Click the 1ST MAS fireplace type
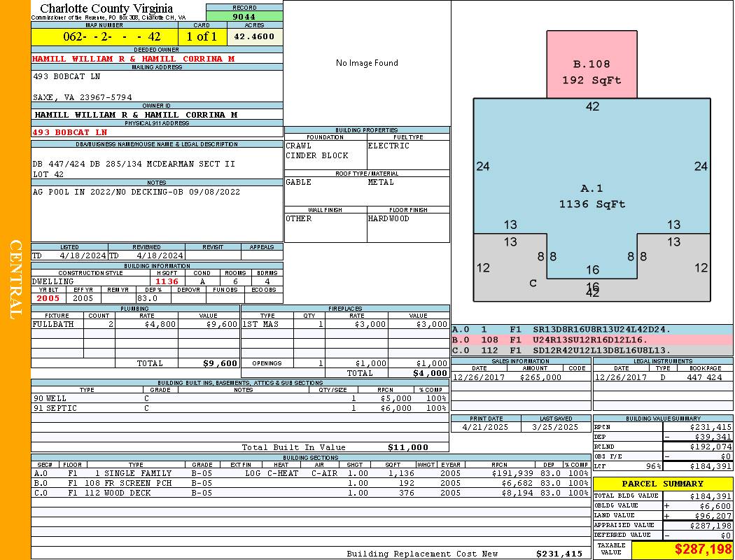This screenshot has width=735, height=560. 260,324
